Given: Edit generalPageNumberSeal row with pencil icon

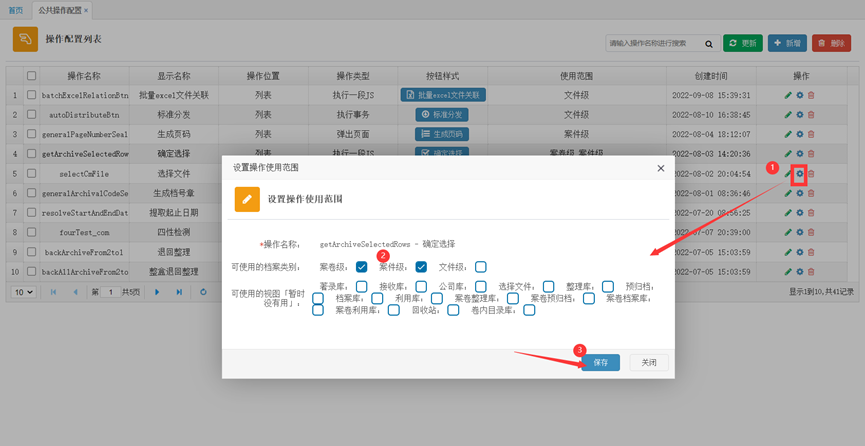Looking at the screenshot, I should (788, 134).
